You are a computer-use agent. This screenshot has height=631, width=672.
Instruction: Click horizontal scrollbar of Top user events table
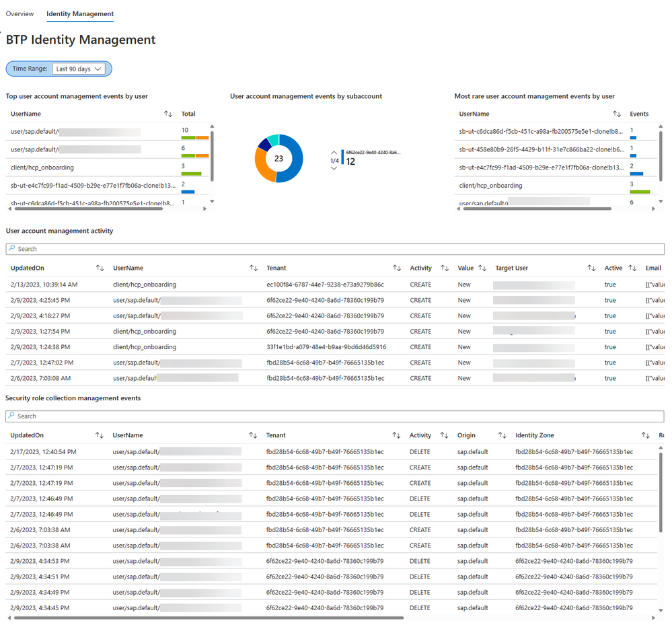point(89,209)
